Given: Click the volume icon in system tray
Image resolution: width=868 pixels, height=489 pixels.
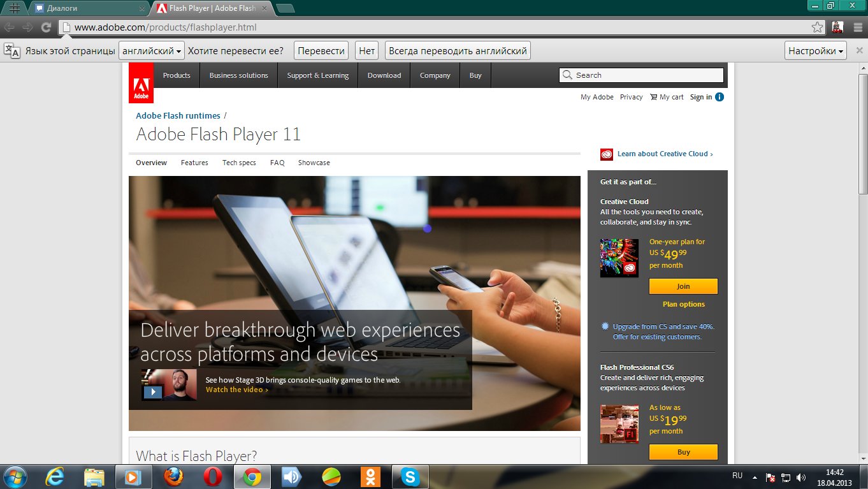Looking at the screenshot, I should pyautogui.click(x=801, y=477).
